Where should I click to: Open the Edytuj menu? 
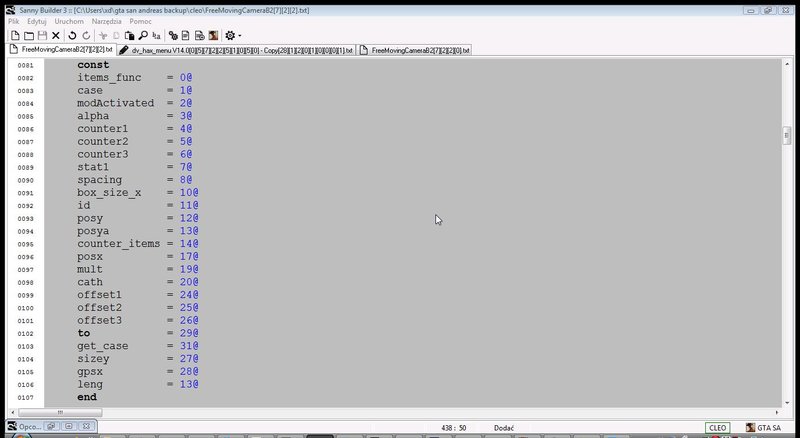point(37,21)
